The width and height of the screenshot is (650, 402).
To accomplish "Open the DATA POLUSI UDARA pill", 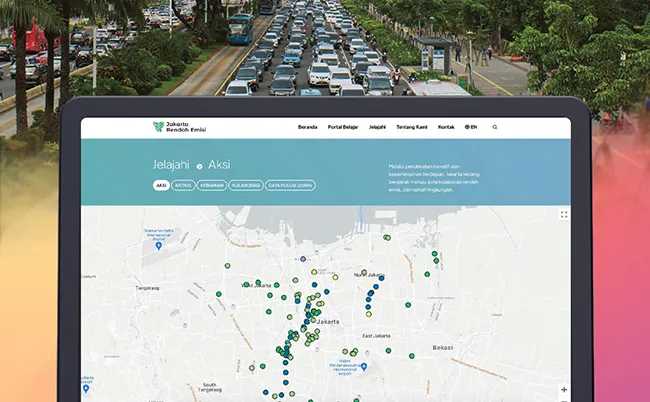I will (290, 185).
